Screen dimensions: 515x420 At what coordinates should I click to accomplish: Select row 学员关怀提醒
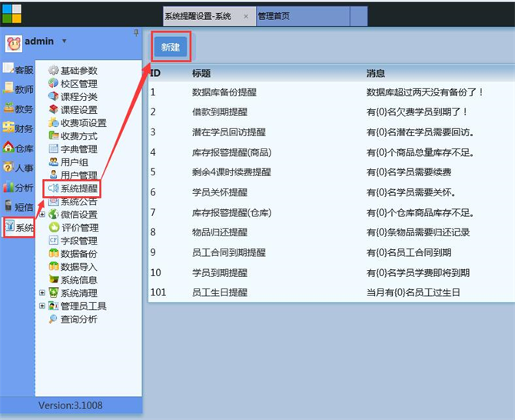tap(331, 192)
